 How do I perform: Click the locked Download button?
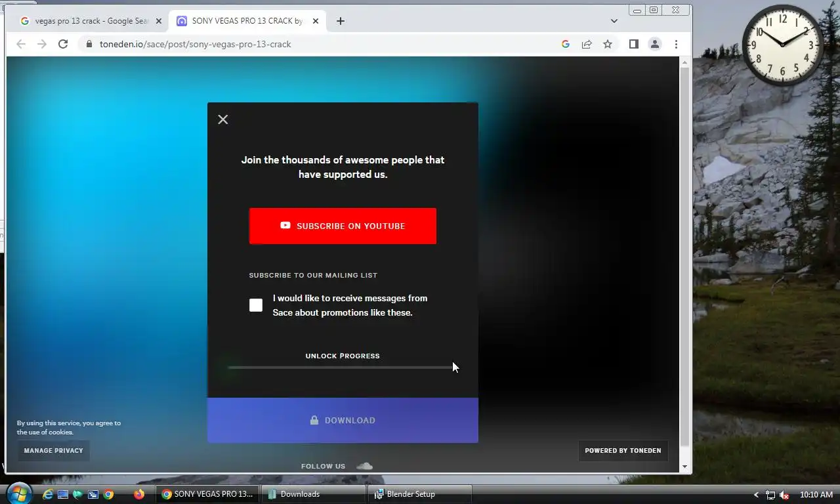[343, 420]
